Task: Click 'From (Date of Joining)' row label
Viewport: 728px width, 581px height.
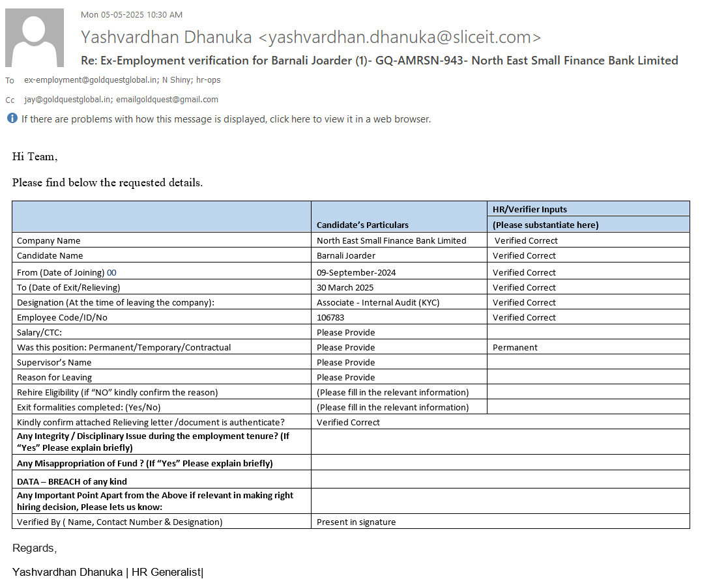Action: coord(61,272)
